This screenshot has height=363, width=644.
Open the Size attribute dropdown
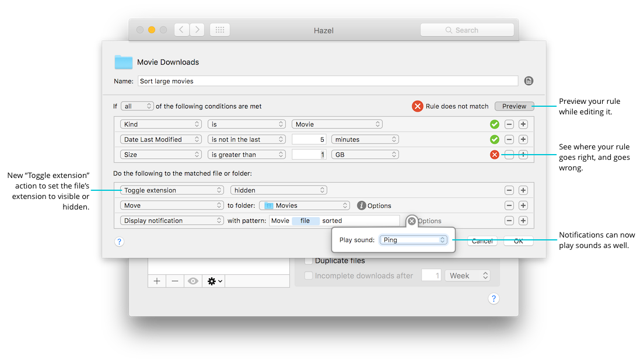160,155
